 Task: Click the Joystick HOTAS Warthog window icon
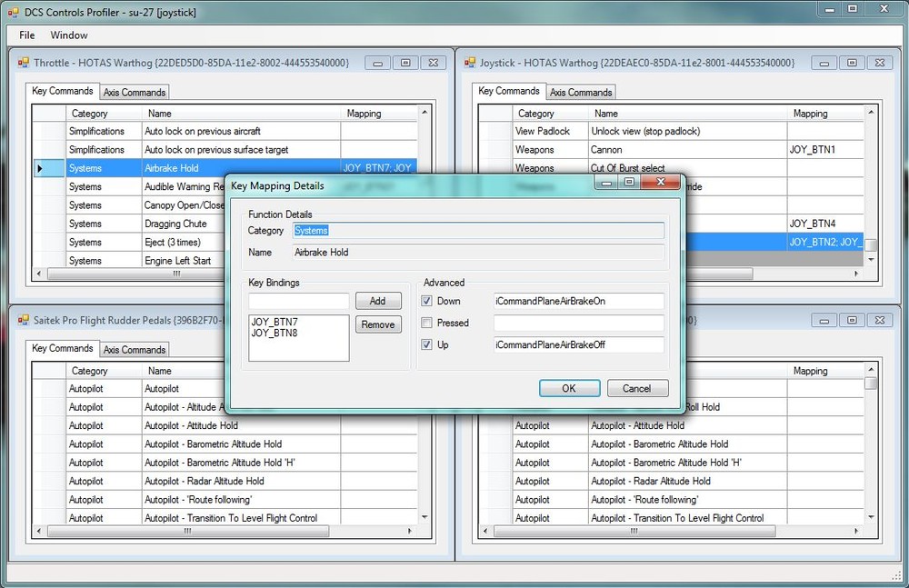pyautogui.click(x=470, y=63)
